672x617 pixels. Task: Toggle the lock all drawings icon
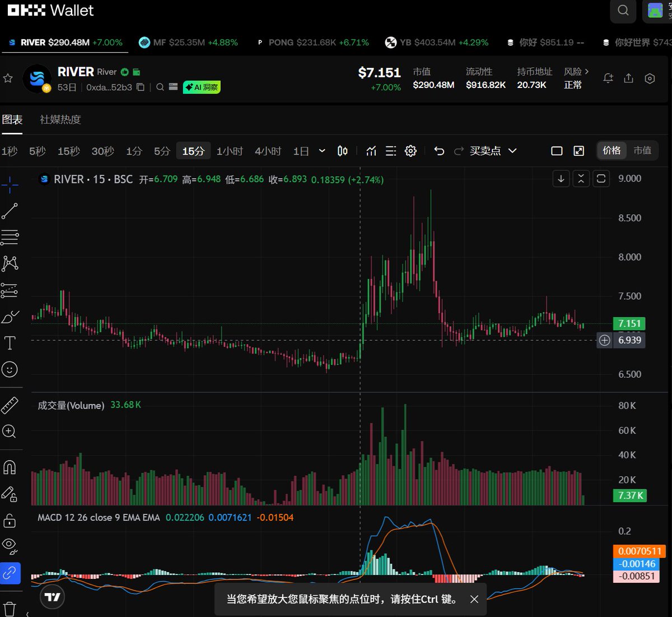click(10, 520)
